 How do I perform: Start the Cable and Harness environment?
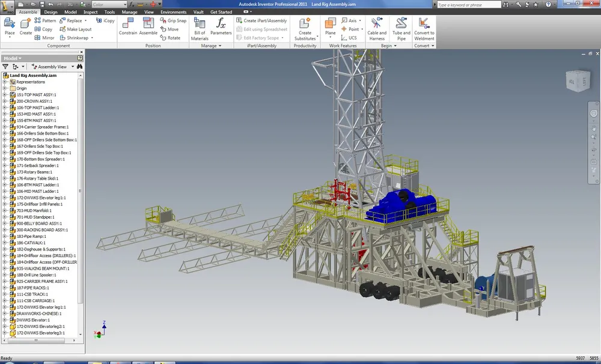click(x=377, y=29)
